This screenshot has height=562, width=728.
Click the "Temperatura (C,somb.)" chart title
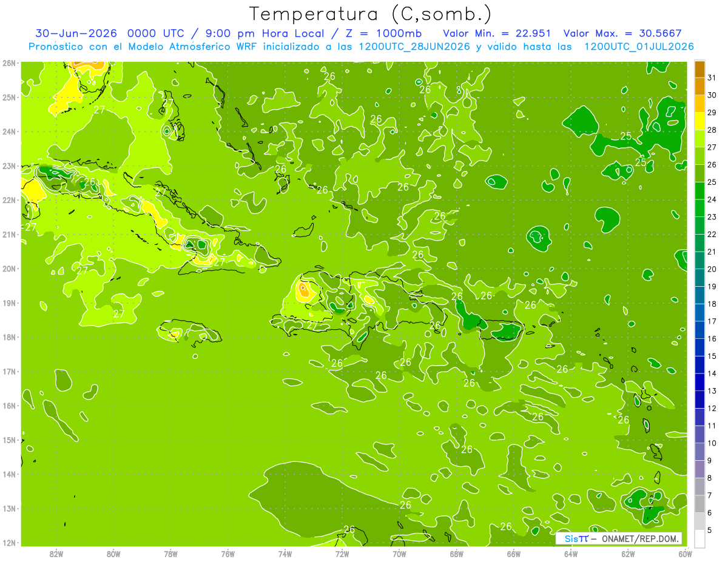click(x=371, y=14)
